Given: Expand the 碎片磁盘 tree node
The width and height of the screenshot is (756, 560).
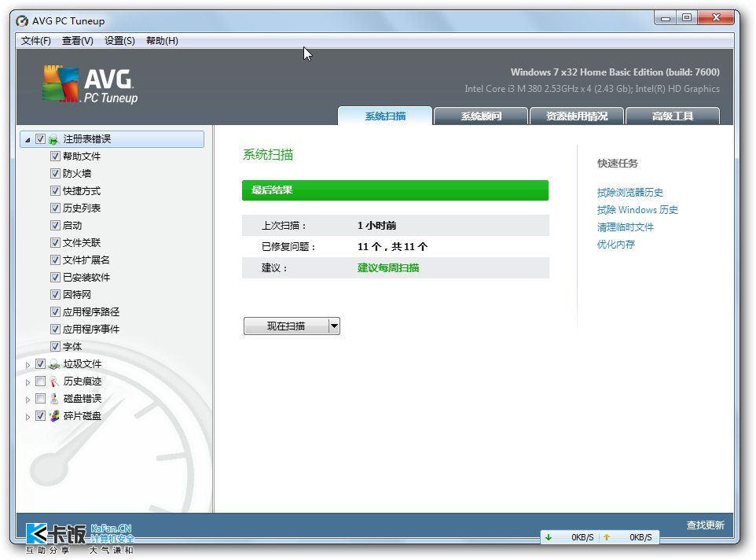Looking at the screenshot, I should 28,416.
